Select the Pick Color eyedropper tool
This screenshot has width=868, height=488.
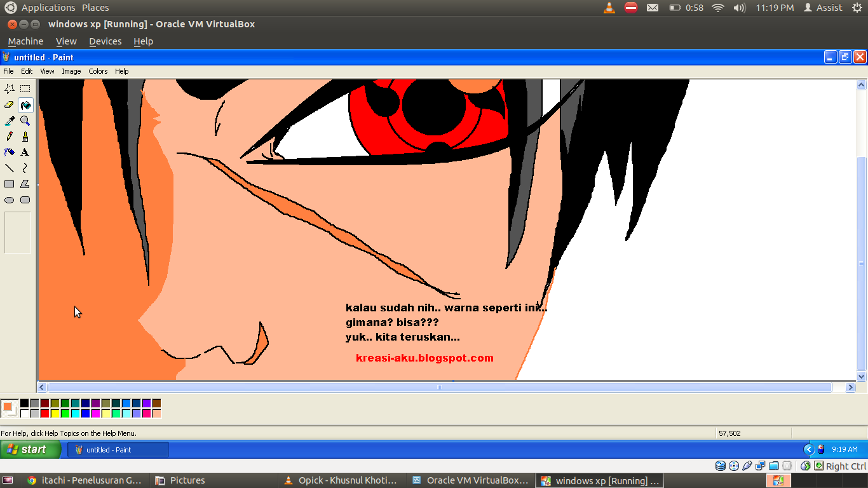click(x=10, y=121)
